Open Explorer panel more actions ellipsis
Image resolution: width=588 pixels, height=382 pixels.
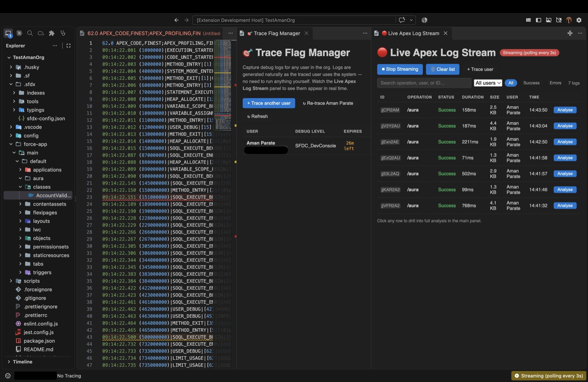pyautogui.click(x=55, y=46)
